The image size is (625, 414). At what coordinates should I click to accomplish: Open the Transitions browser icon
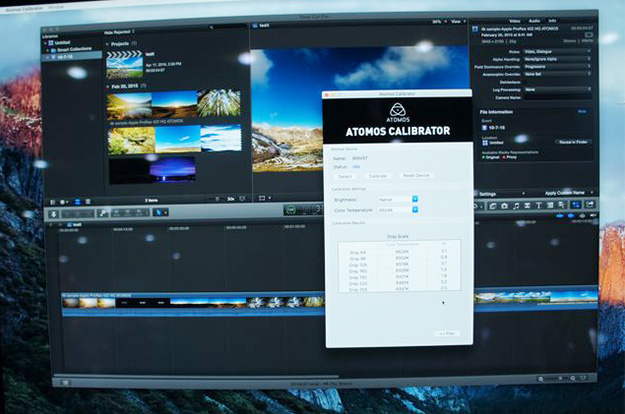(527, 206)
